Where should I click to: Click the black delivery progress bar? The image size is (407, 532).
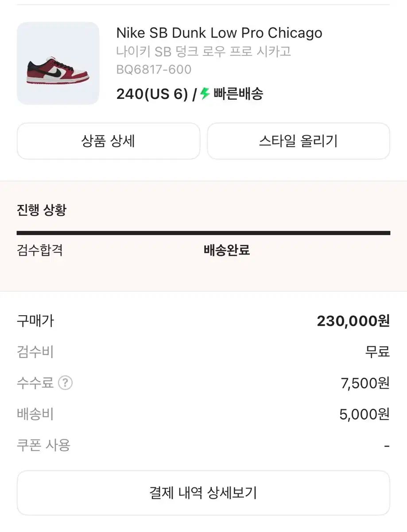click(x=203, y=233)
